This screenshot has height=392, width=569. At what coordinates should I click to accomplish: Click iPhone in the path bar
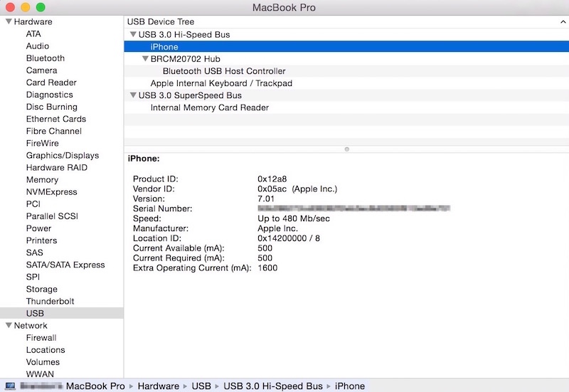click(349, 386)
